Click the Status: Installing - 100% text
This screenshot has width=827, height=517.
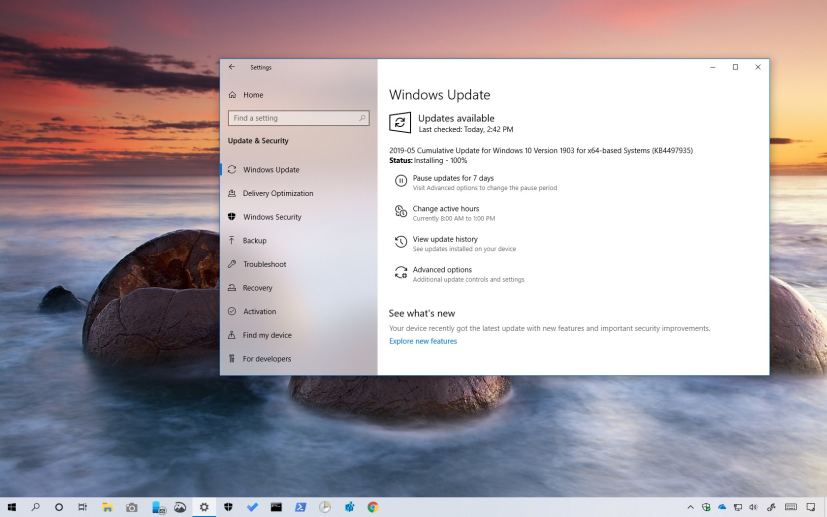428,160
